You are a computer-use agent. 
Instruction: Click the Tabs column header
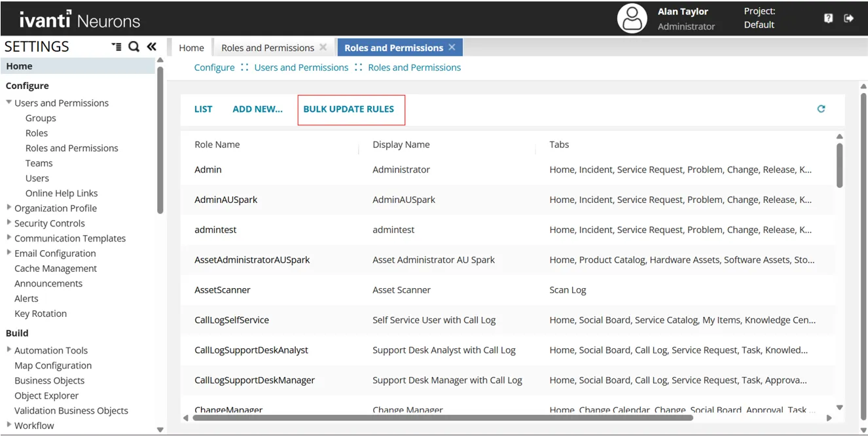click(559, 145)
